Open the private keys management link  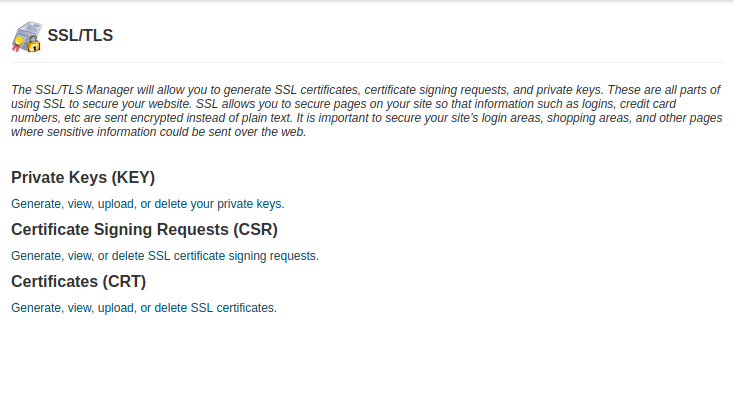click(x=147, y=204)
